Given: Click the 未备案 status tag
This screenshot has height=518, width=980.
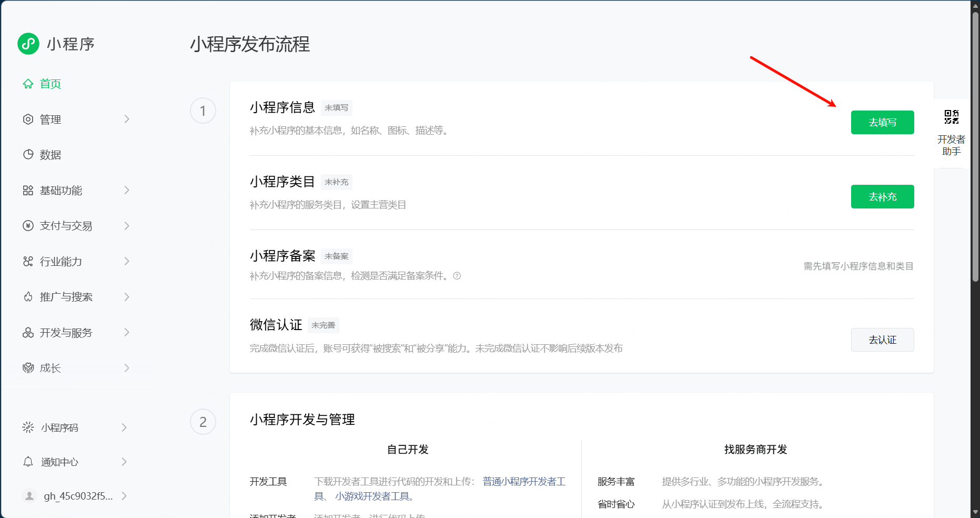Looking at the screenshot, I should pos(336,256).
